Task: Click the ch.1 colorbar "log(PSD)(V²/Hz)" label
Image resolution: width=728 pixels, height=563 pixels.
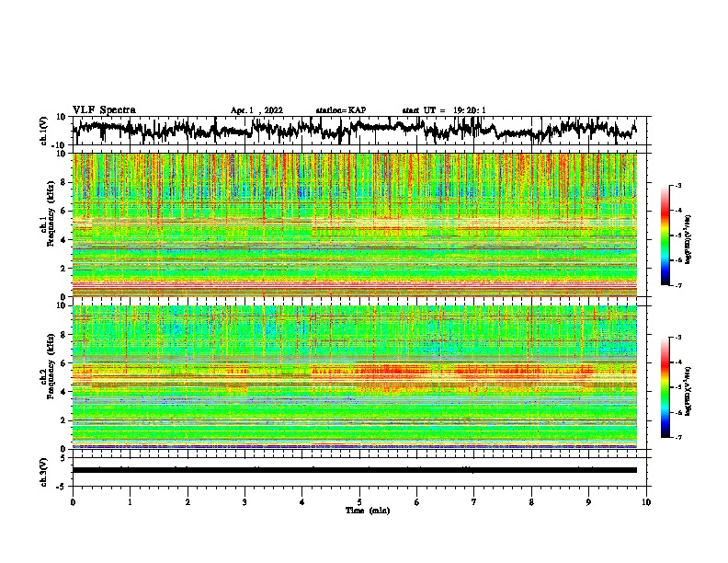Action: 688,240
